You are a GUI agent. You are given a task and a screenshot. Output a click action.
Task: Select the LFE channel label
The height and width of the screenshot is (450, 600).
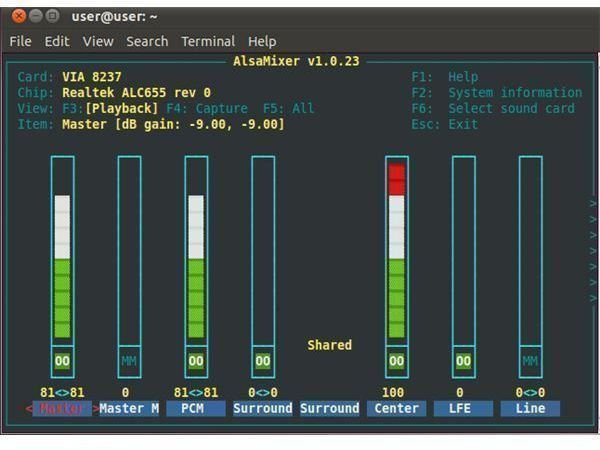463,409
